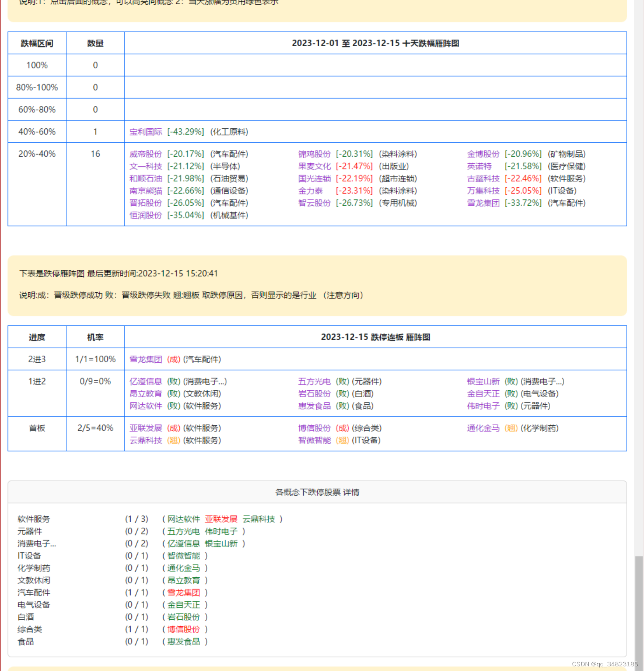Open the 古鳌科技 link
The width and height of the screenshot is (644, 671).
(x=483, y=178)
